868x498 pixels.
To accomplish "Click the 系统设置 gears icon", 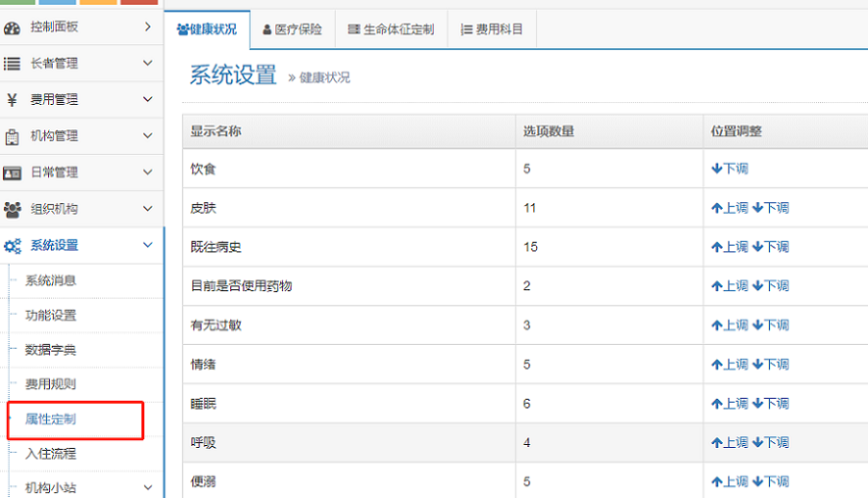I will [x=13, y=246].
